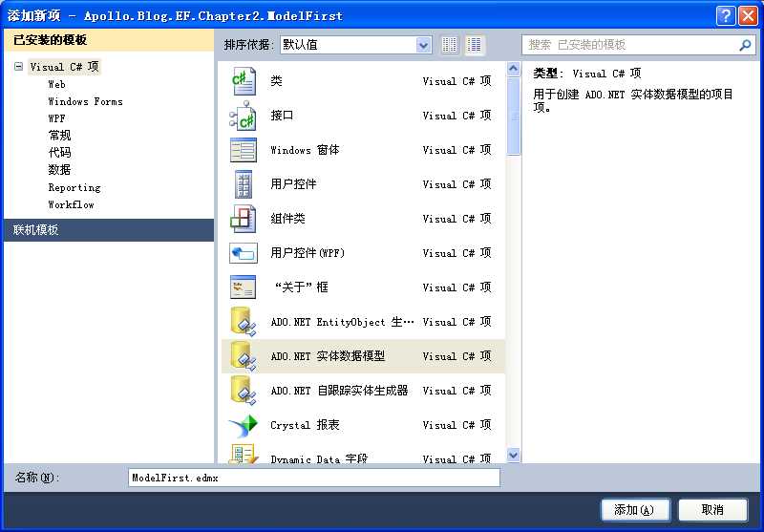Select the 数据 category
This screenshot has width=764, height=532.
coord(59,170)
